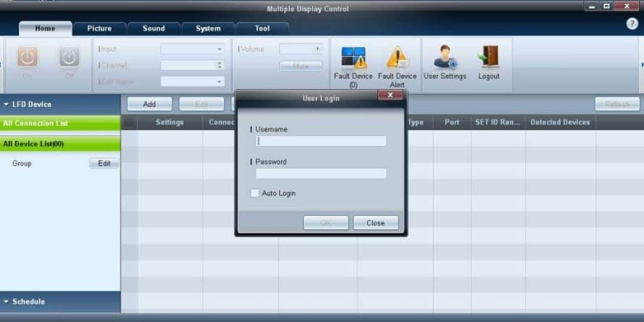Click Close button in login dialog
Image resolution: width=644 pixels, height=322 pixels.
[x=376, y=223]
